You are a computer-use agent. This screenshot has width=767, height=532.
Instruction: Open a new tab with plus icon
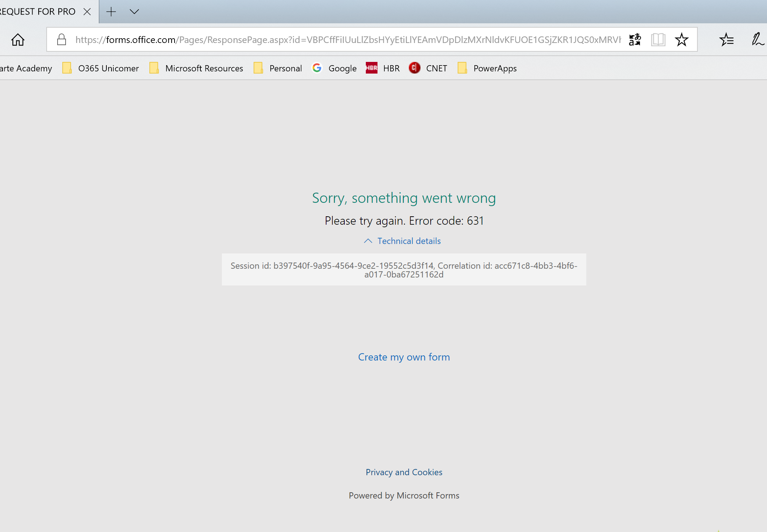(x=111, y=12)
